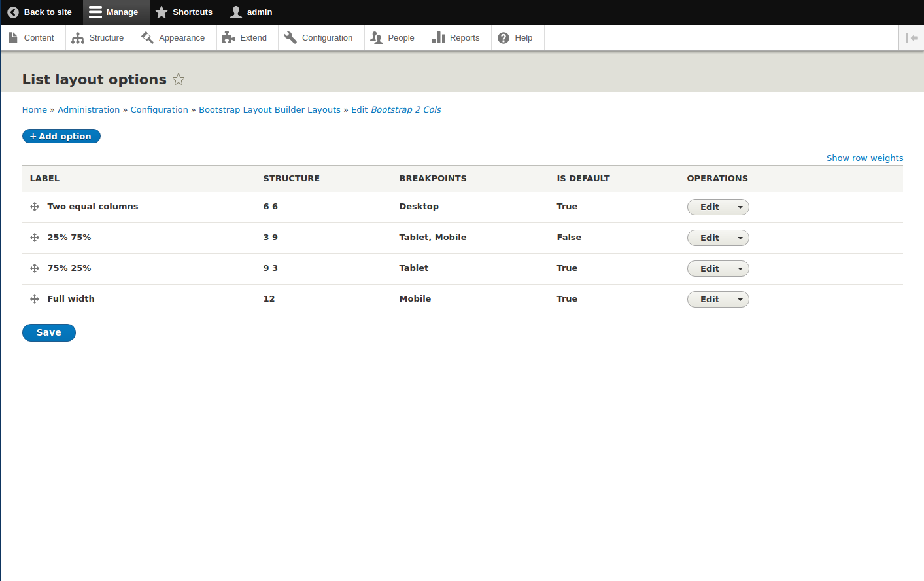Show row weights via the link
Screen dimensions: 924x581
[x=864, y=158]
